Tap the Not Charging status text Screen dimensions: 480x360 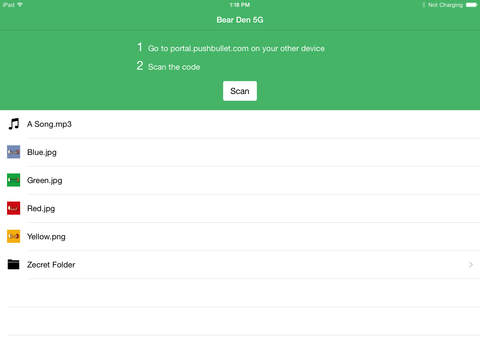[x=445, y=5]
